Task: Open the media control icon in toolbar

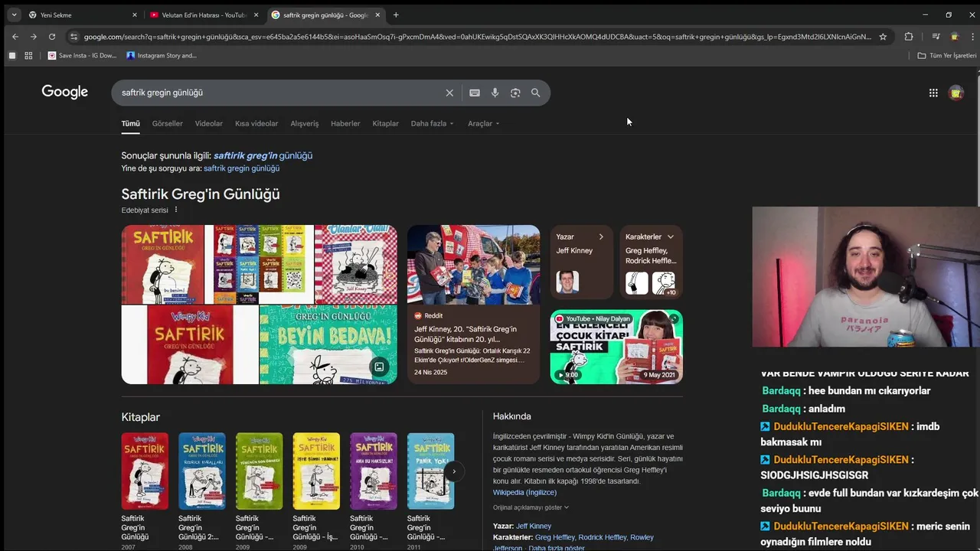Action: pos(936,37)
